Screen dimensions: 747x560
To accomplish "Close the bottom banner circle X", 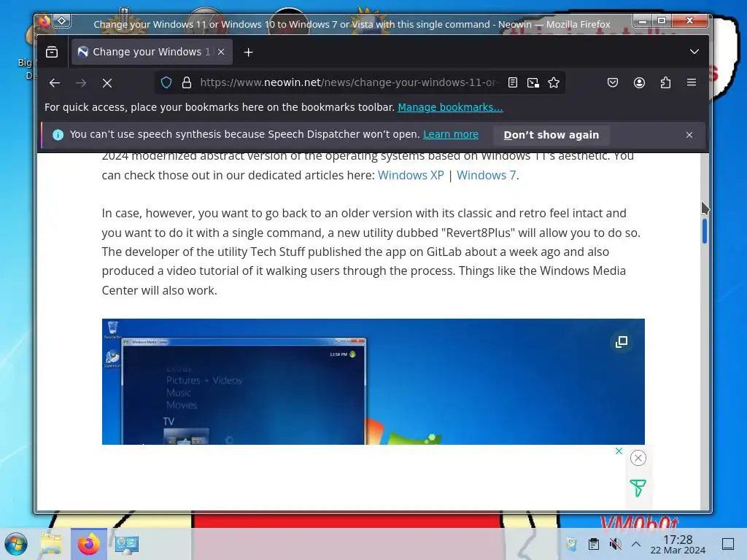I will click(638, 458).
